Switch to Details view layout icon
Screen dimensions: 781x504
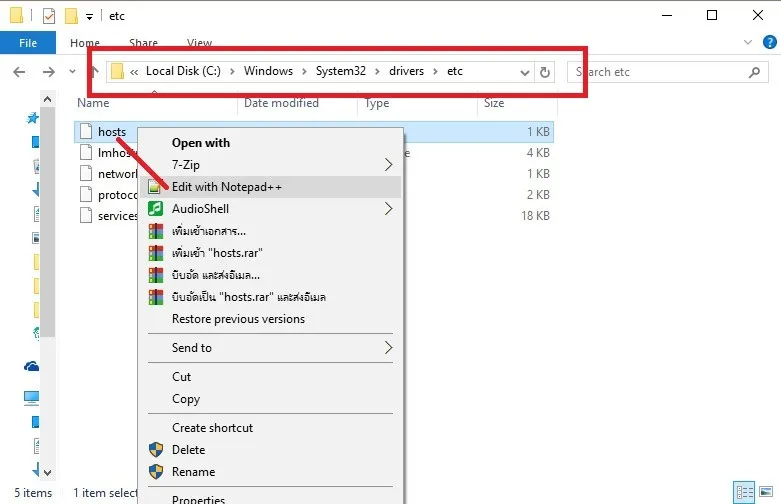click(744, 493)
